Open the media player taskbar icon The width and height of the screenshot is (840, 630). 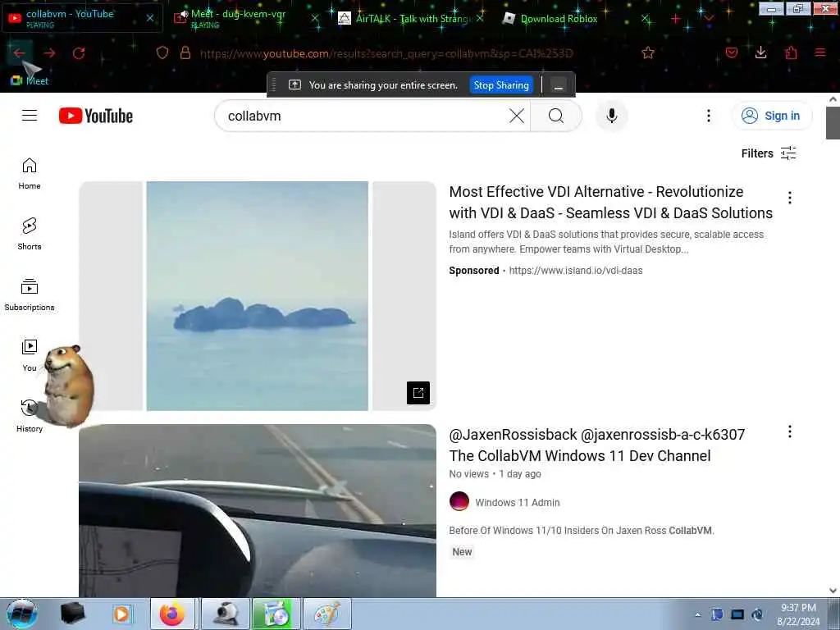tap(121, 614)
